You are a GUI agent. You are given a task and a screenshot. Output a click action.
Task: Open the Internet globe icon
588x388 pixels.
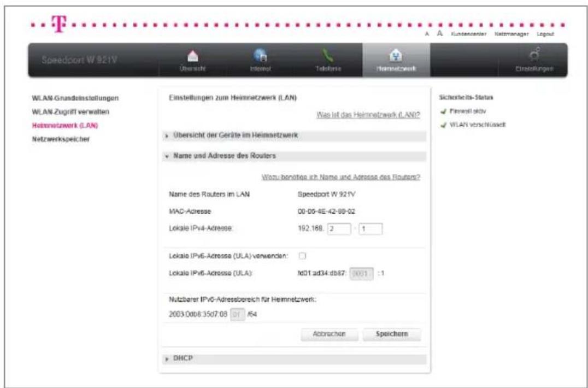[x=260, y=55]
